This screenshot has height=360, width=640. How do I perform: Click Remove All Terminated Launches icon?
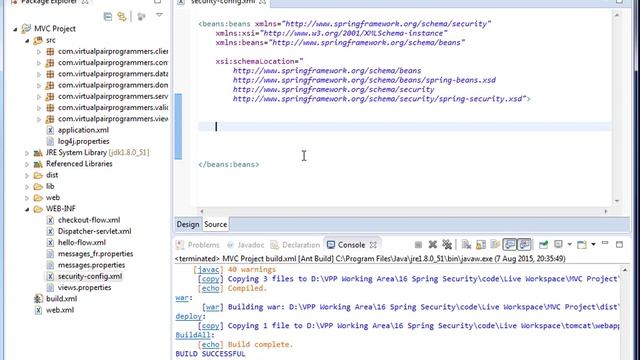tap(447, 245)
